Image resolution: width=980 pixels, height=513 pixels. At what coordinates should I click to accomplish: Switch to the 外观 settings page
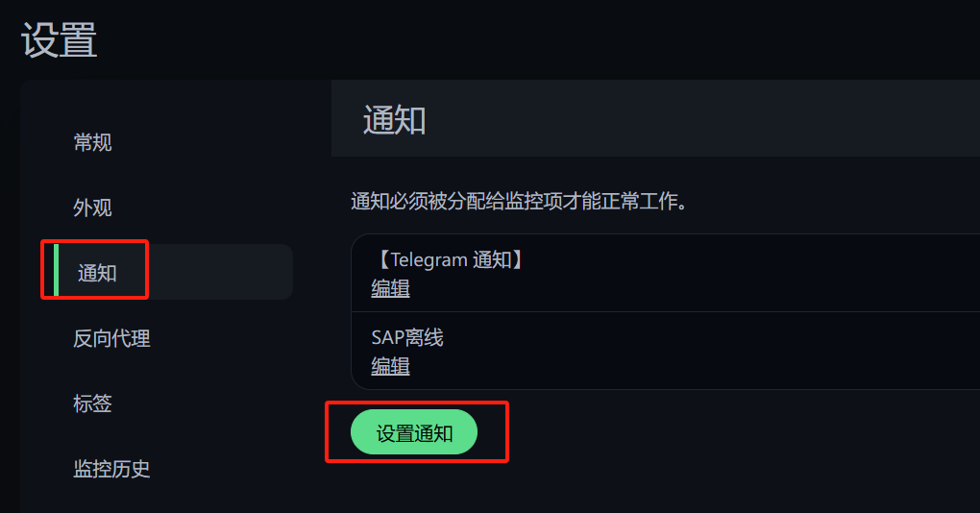click(x=92, y=208)
